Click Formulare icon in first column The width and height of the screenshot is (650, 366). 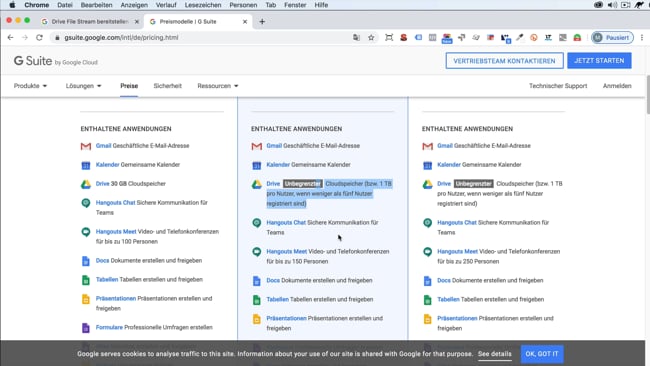pos(86,328)
